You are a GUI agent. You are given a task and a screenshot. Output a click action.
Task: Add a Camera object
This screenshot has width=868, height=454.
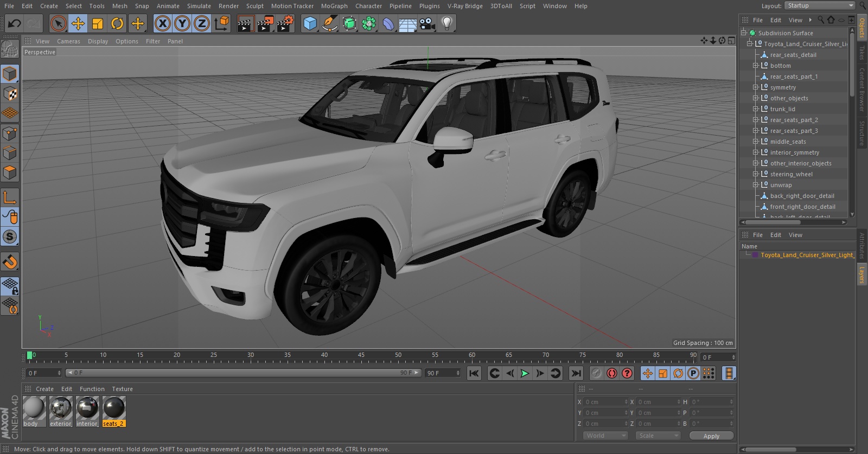click(x=427, y=23)
